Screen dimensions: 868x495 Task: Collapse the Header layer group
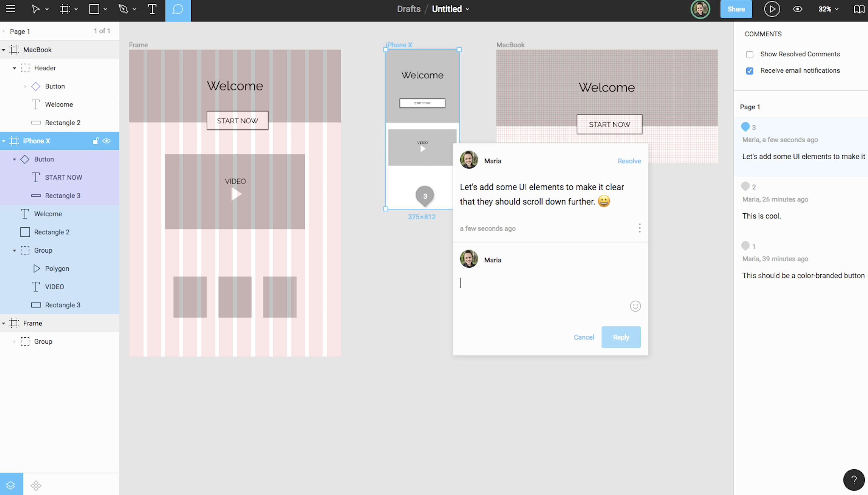(x=14, y=67)
